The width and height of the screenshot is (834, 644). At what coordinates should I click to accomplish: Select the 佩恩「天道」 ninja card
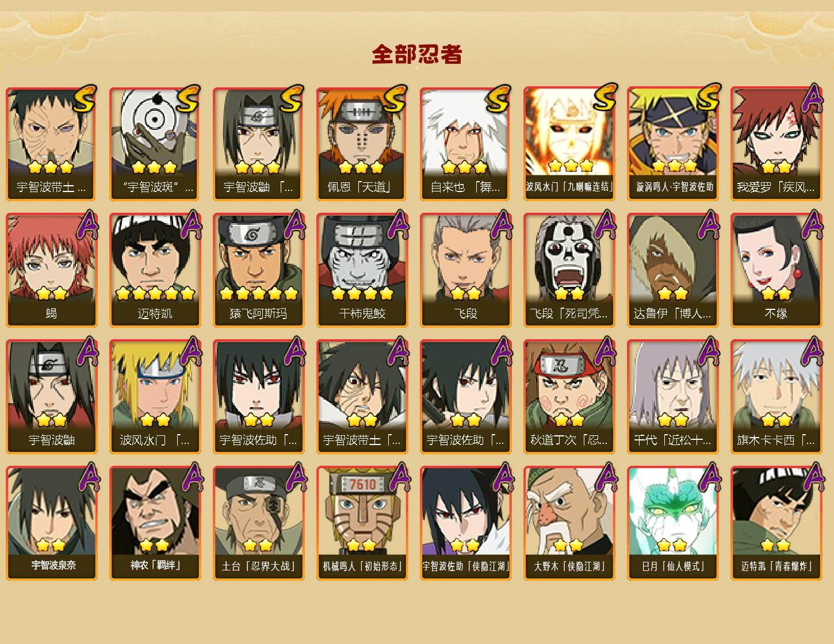coord(362,144)
